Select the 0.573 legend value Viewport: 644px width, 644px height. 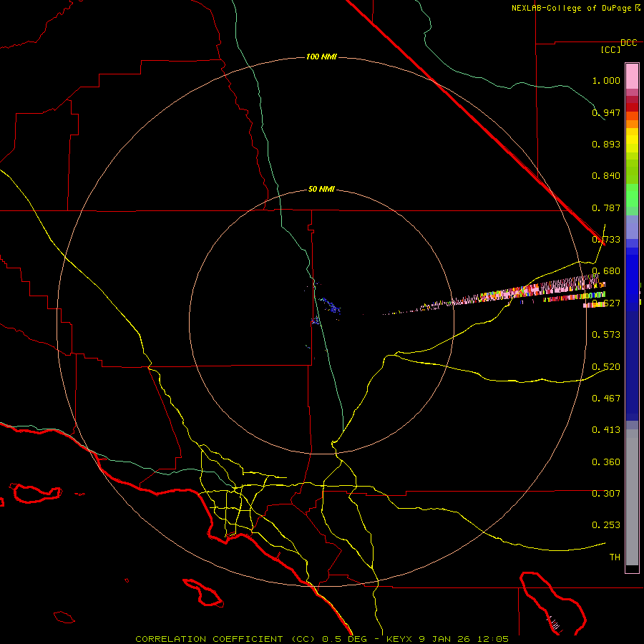click(606, 334)
